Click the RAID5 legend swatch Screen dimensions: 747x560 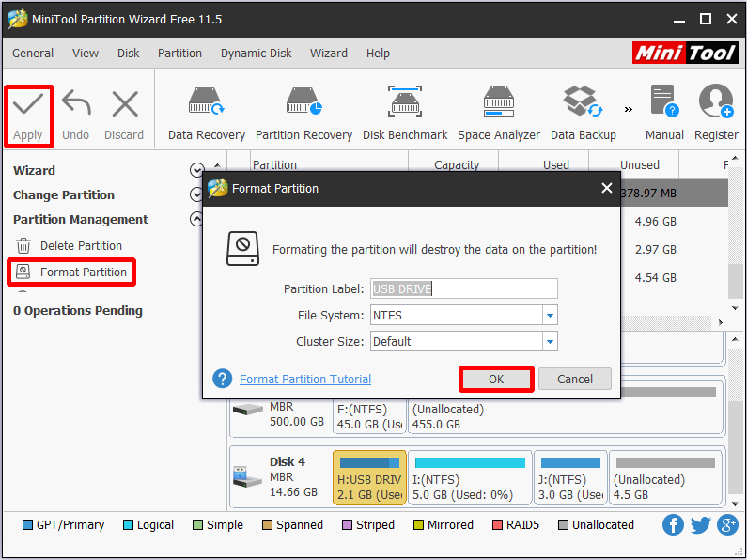click(497, 524)
